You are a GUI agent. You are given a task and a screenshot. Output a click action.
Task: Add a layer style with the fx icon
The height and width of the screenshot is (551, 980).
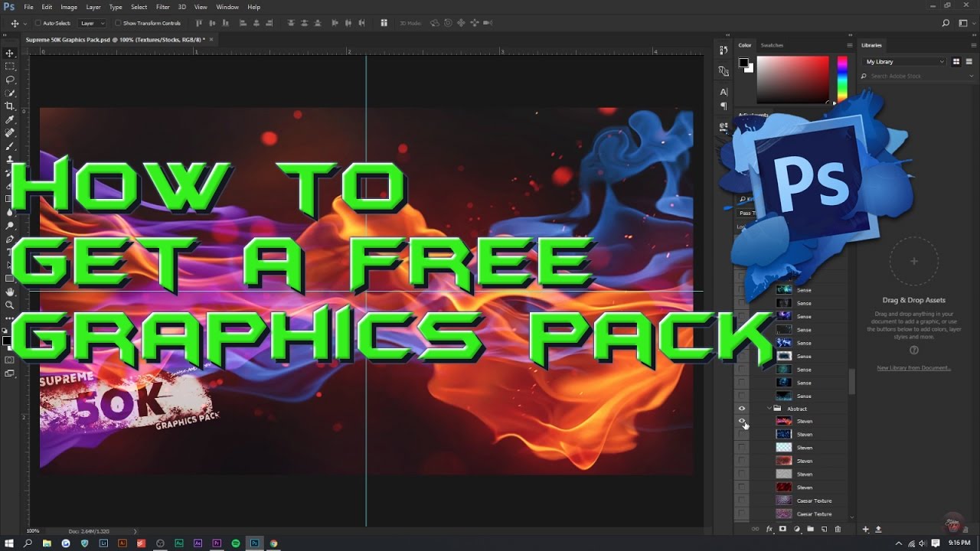[769, 529]
